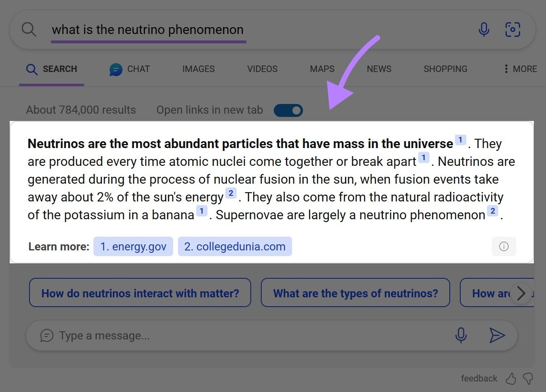Open the collegedunia.com source link
Screen dimensions: 546x392
click(x=235, y=246)
